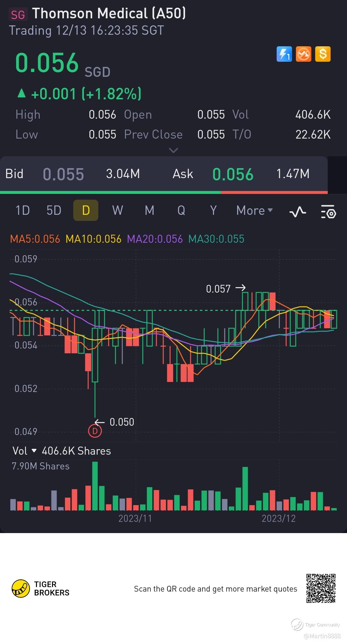Tap the Tiger Brokers logo
The height and width of the screenshot is (644, 347).
point(41,588)
